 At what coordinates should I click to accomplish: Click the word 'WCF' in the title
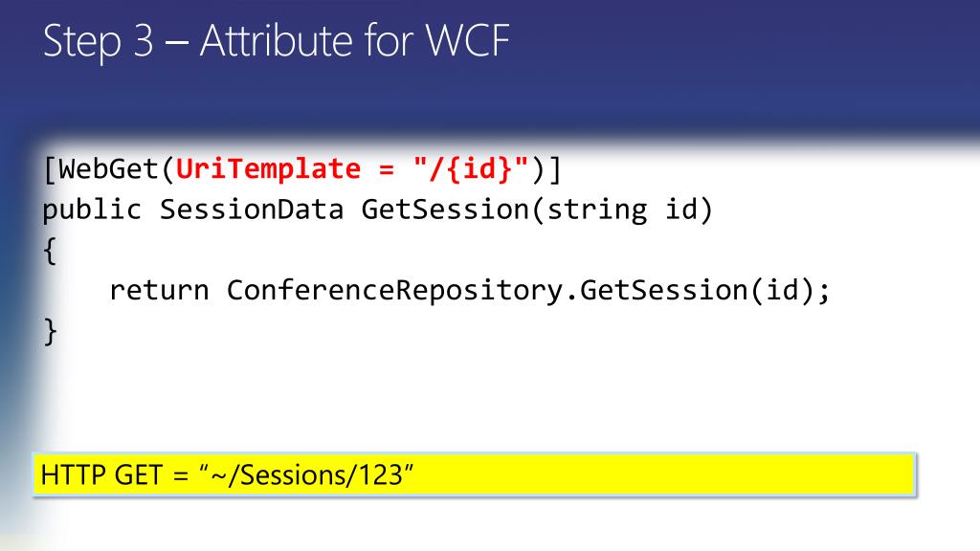point(467,41)
